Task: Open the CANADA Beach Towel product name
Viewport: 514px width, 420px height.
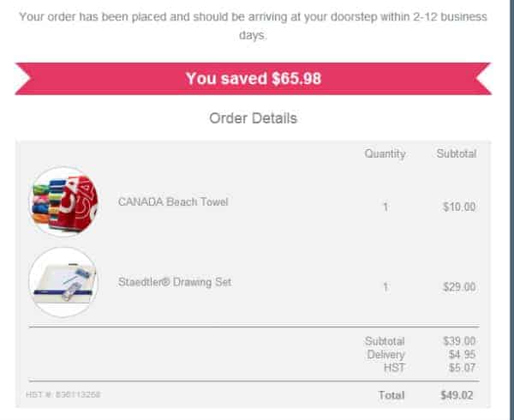Action: tap(173, 201)
